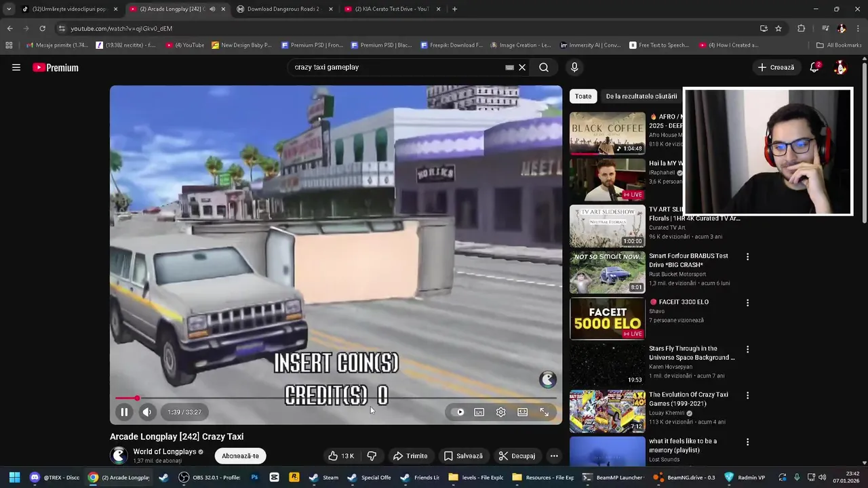The image size is (868, 488).
Task: Open the tab search dropdown arrow
Action: coord(8,9)
